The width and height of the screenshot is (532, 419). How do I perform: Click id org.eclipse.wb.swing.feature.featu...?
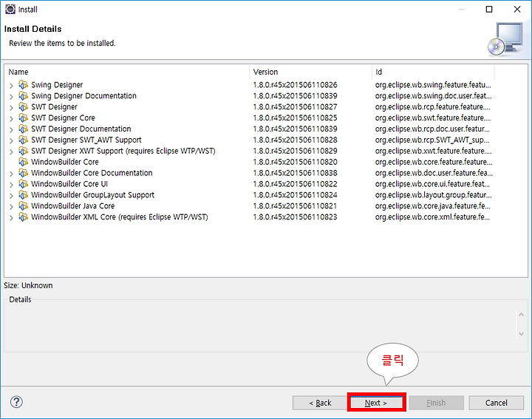pos(433,85)
